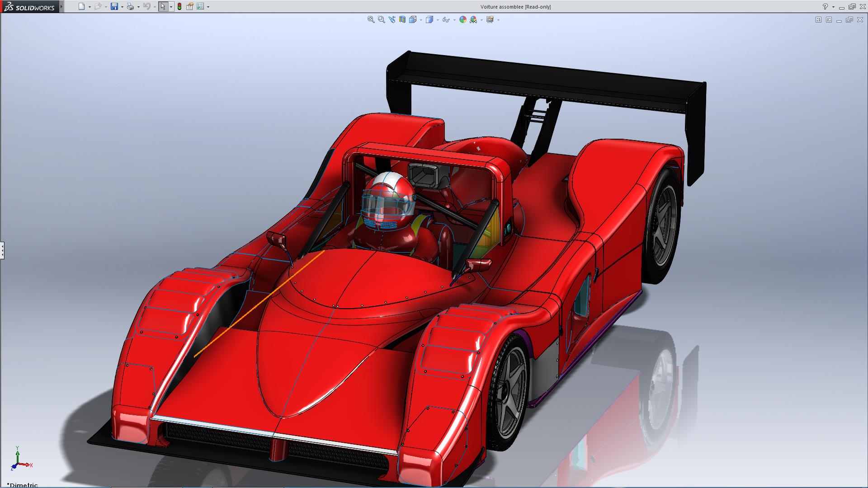Click the left edge panel splitter handle

click(x=2, y=250)
